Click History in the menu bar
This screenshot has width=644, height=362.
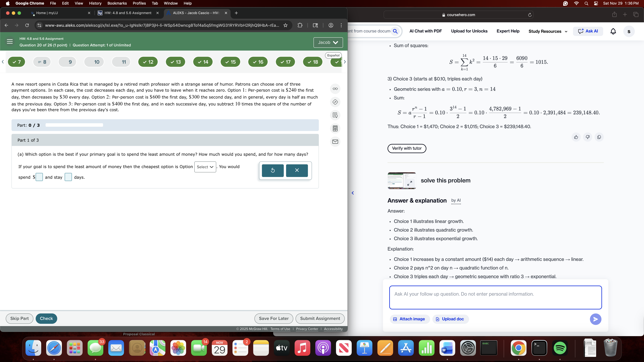pos(95,3)
